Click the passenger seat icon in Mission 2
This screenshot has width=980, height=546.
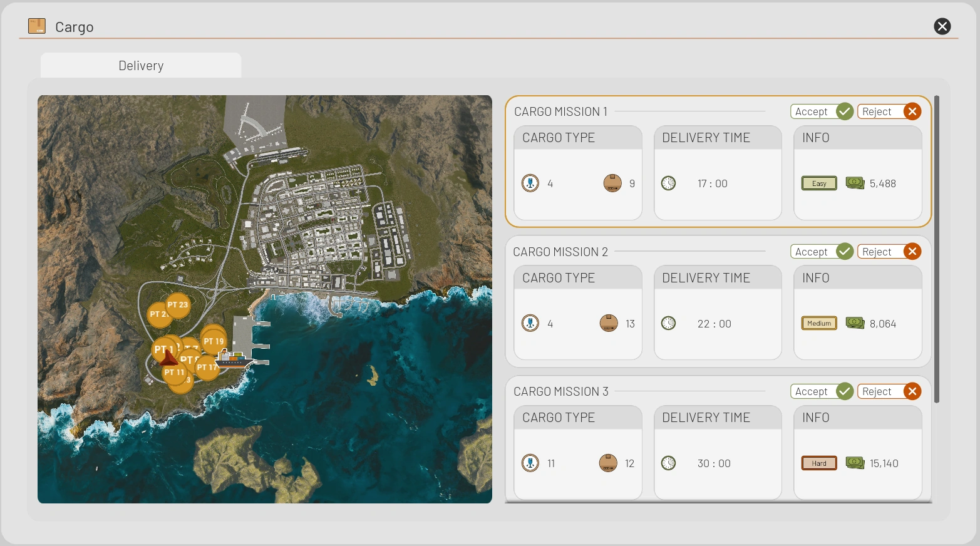pos(530,324)
